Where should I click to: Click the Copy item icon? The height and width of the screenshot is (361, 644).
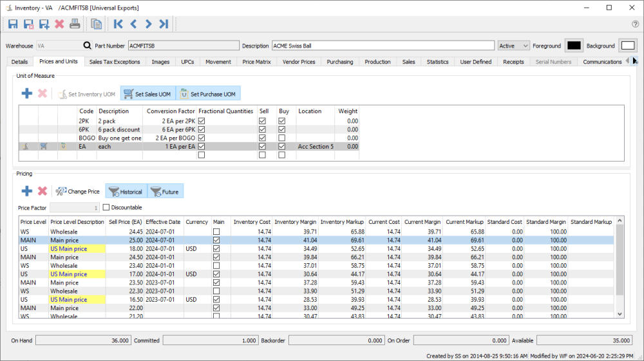click(x=97, y=24)
